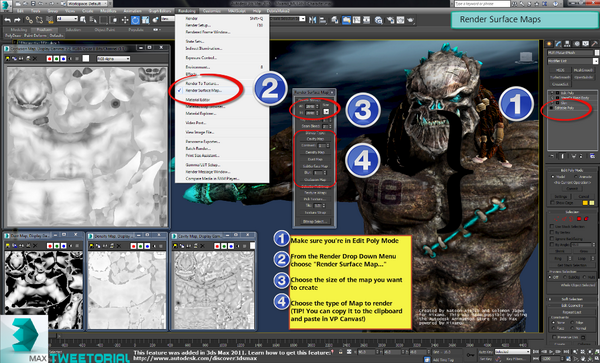Toggle blue channel in Occlusion Map window
Image resolution: width=600 pixels, height=363 pixels.
tap(63, 59)
